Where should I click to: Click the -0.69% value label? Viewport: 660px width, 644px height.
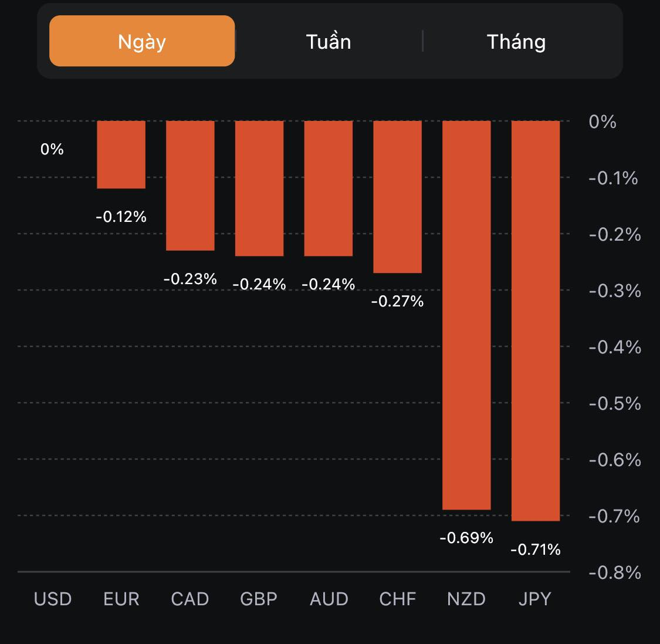coord(466,538)
